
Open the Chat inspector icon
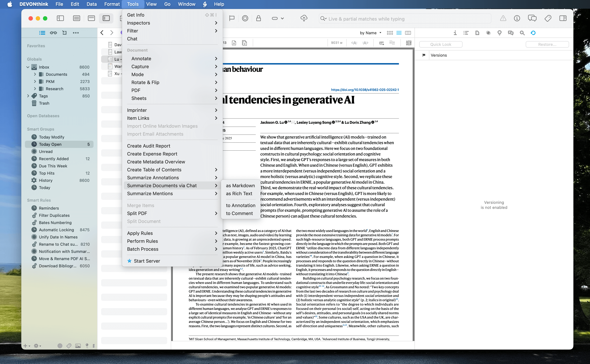pyautogui.click(x=511, y=33)
